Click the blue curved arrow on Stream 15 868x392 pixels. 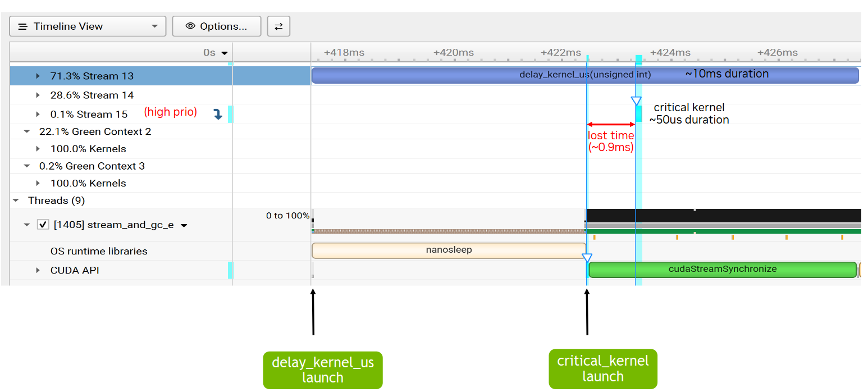pos(218,115)
